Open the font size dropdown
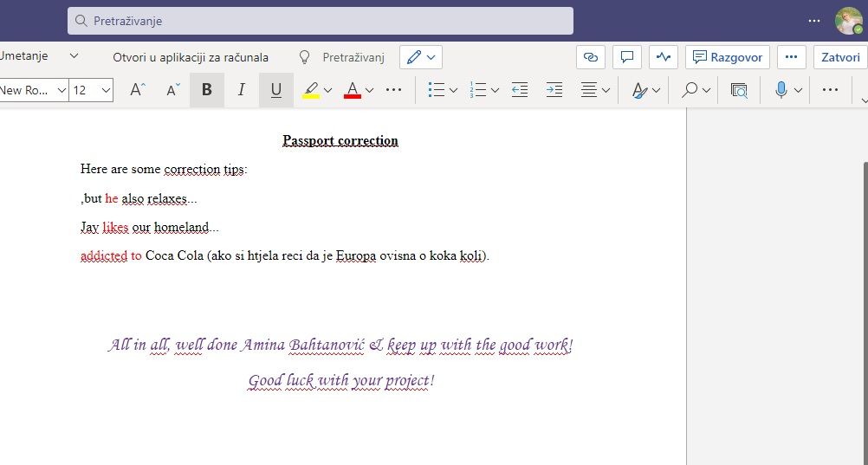Image resolution: width=868 pixels, height=465 pixels. click(x=105, y=90)
